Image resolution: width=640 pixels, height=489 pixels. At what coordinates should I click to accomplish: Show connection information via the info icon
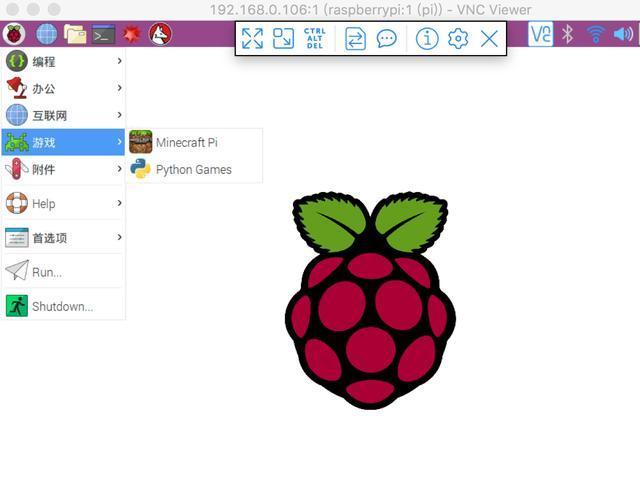click(x=427, y=39)
